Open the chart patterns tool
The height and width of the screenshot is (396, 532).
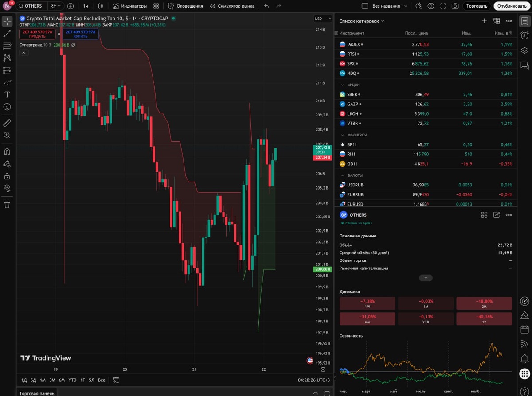coord(7,58)
